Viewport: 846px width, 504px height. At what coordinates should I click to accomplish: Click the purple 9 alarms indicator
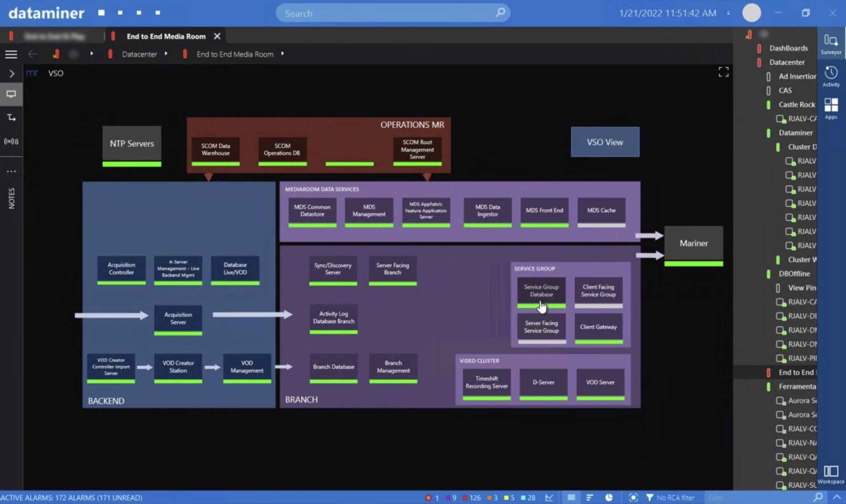[451, 497]
